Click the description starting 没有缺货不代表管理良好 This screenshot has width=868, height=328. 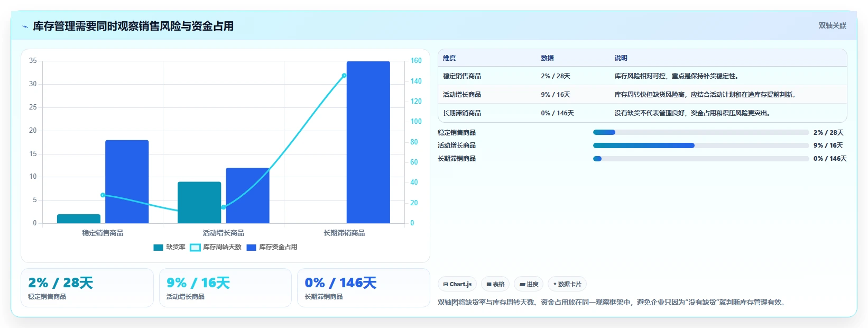click(x=692, y=113)
